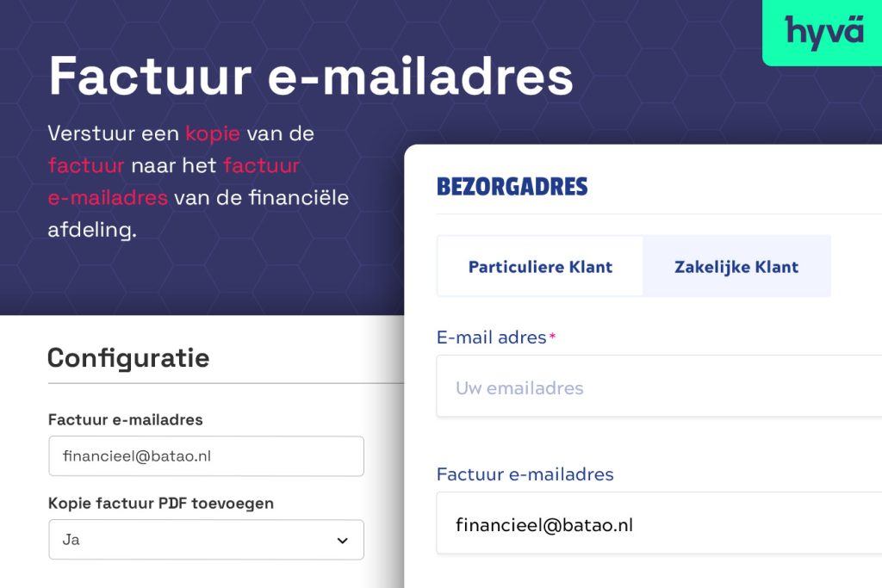Screen dimensions: 882x588
Task: Click the bold "Factuur e-mailadres" label under Configuratie
Action: coord(126,420)
